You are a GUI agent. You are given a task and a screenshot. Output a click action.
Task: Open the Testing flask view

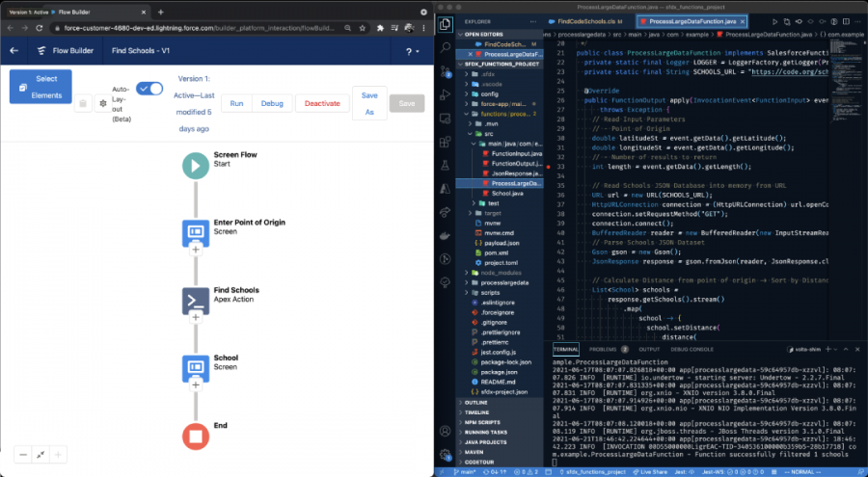(x=445, y=165)
